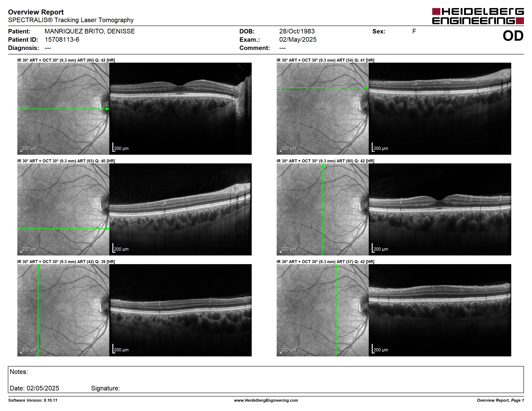Open the OCT B-scan for ART (54)

click(440, 109)
